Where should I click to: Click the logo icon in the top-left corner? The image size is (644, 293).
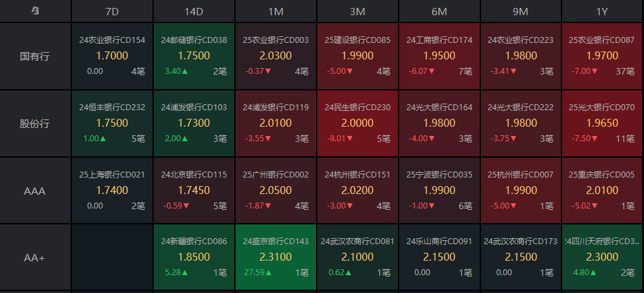click(35, 11)
